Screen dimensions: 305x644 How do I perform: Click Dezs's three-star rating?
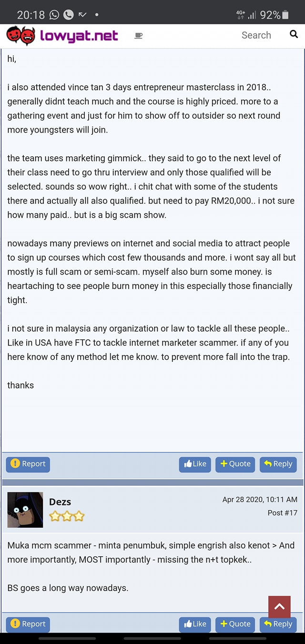pyautogui.click(x=67, y=516)
